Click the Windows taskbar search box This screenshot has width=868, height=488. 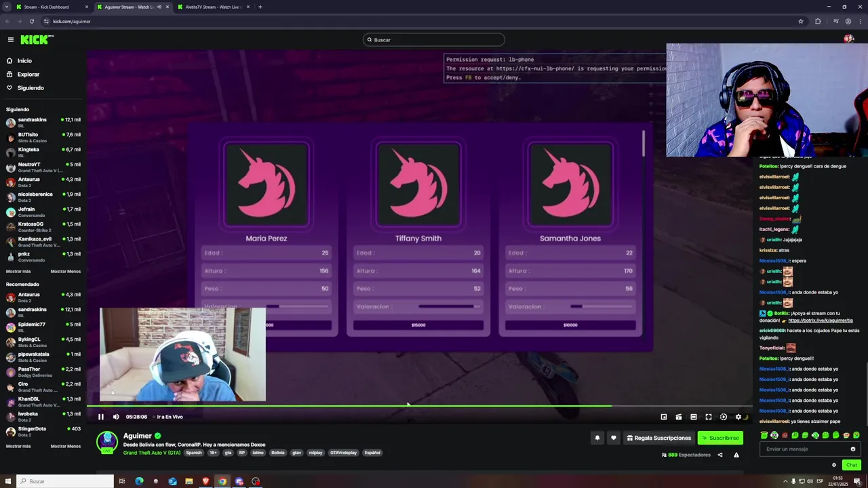pos(65,481)
